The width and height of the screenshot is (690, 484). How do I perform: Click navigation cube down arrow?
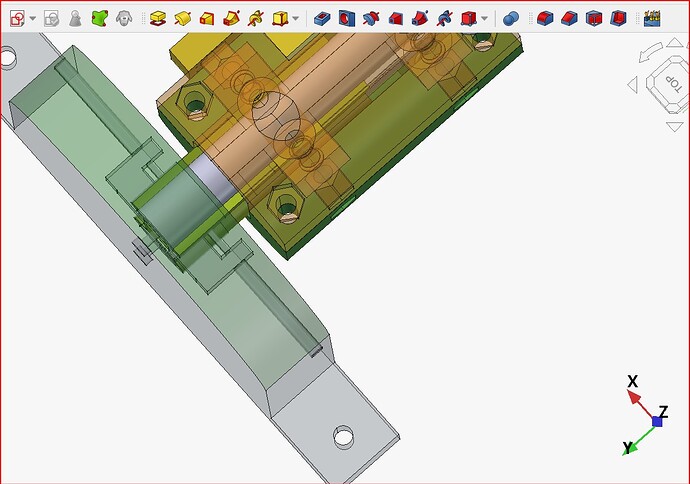[x=675, y=127]
